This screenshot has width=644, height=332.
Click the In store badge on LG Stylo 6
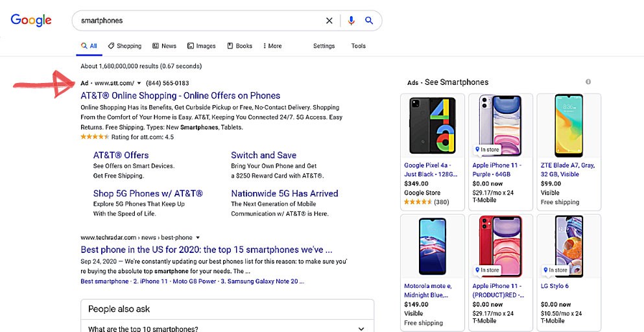[x=555, y=270]
